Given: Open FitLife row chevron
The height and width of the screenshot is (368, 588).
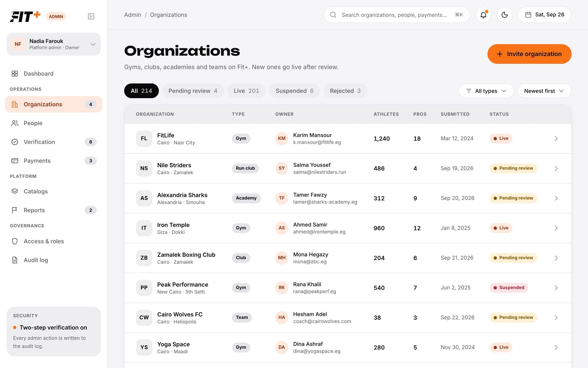Looking at the screenshot, I should [x=556, y=139].
